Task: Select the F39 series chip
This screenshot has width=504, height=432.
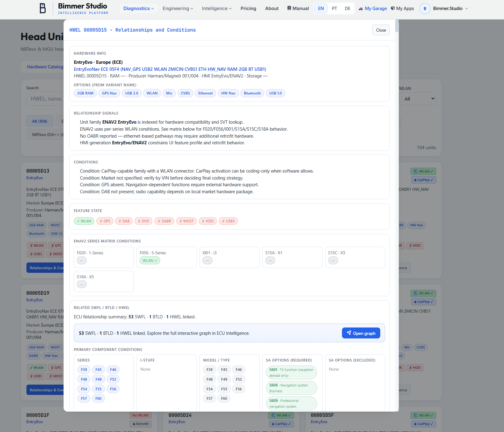Action: (x=84, y=369)
